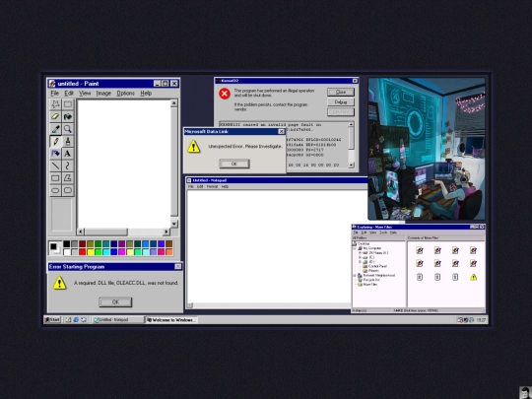Click the warning icon in Microsoft Data Link dialog
Image resolution: width=532 pixels, height=399 pixels.
pyautogui.click(x=193, y=147)
